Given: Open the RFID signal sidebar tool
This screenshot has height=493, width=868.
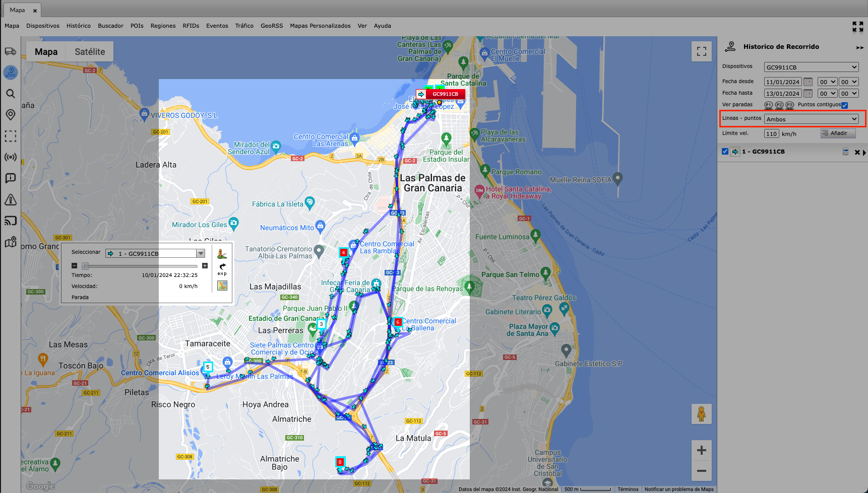Looking at the screenshot, I should tap(11, 157).
